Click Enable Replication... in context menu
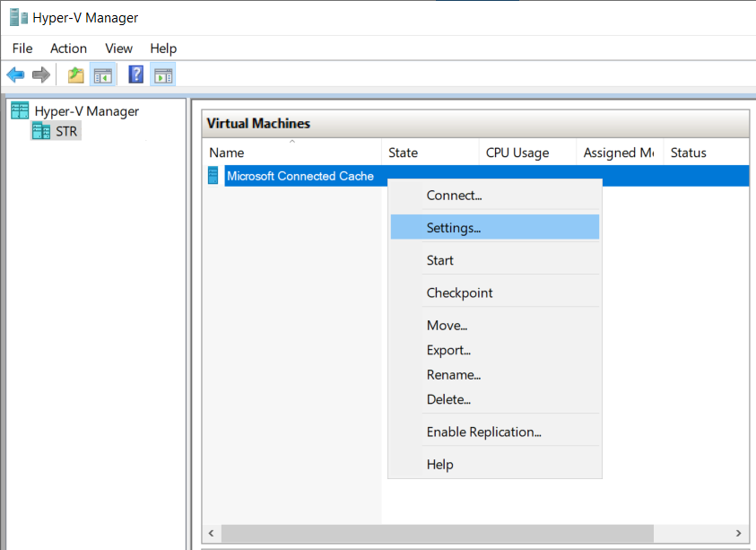 click(x=483, y=432)
